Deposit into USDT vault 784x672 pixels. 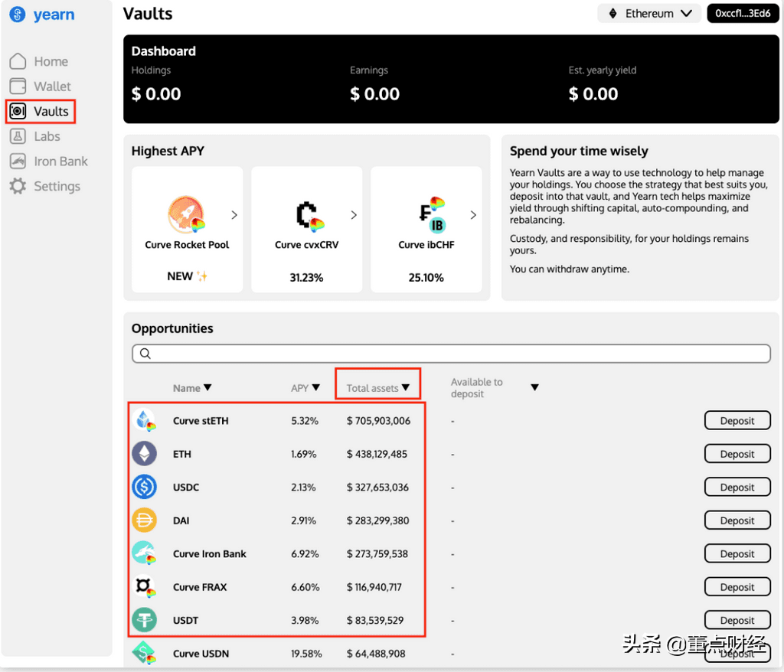(737, 620)
